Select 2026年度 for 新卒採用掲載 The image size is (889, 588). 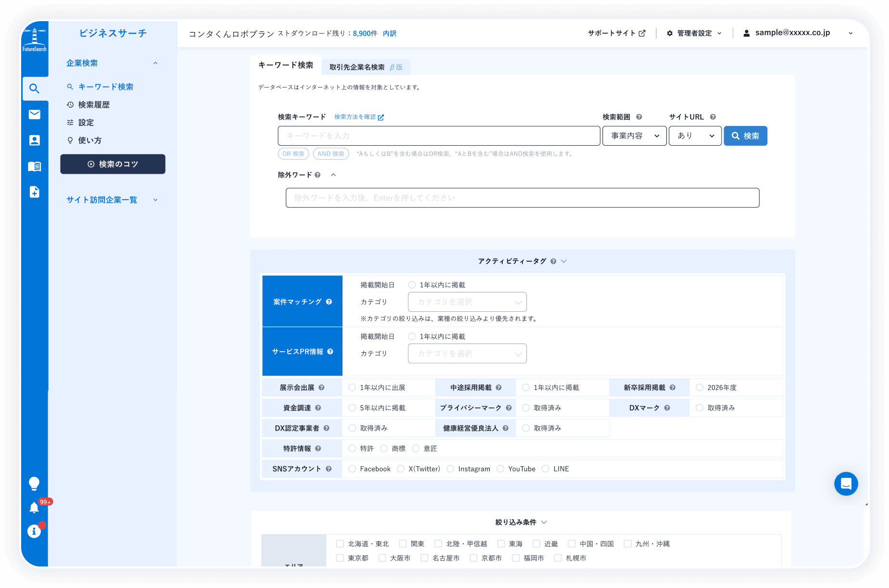pyautogui.click(x=699, y=387)
